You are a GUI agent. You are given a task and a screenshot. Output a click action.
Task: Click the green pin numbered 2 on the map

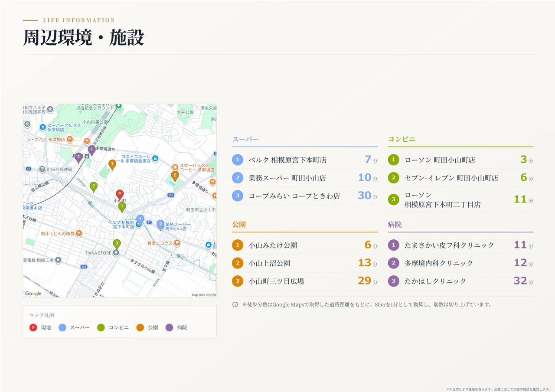pos(93,187)
